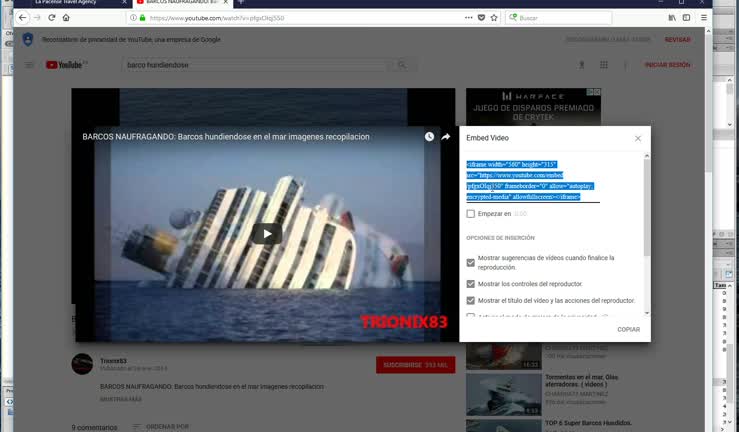
Task: Open ORDENAR POR comments sort dropdown
Action: coord(161,427)
